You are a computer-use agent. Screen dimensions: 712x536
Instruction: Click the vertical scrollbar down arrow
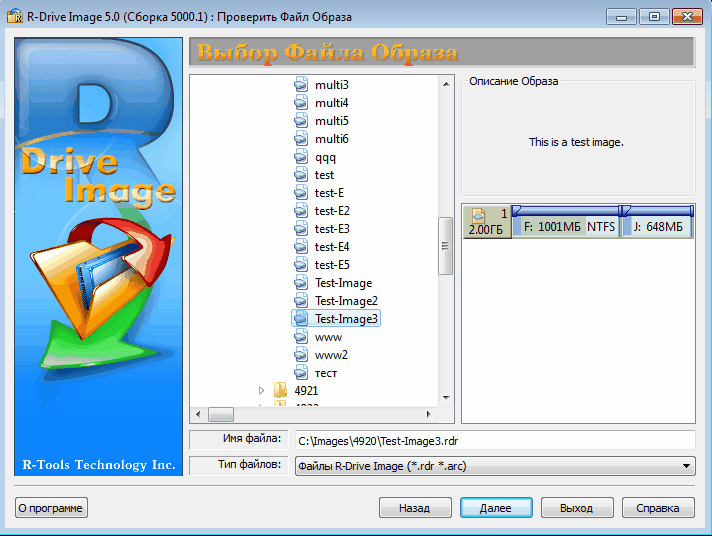click(x=446, y=397)
